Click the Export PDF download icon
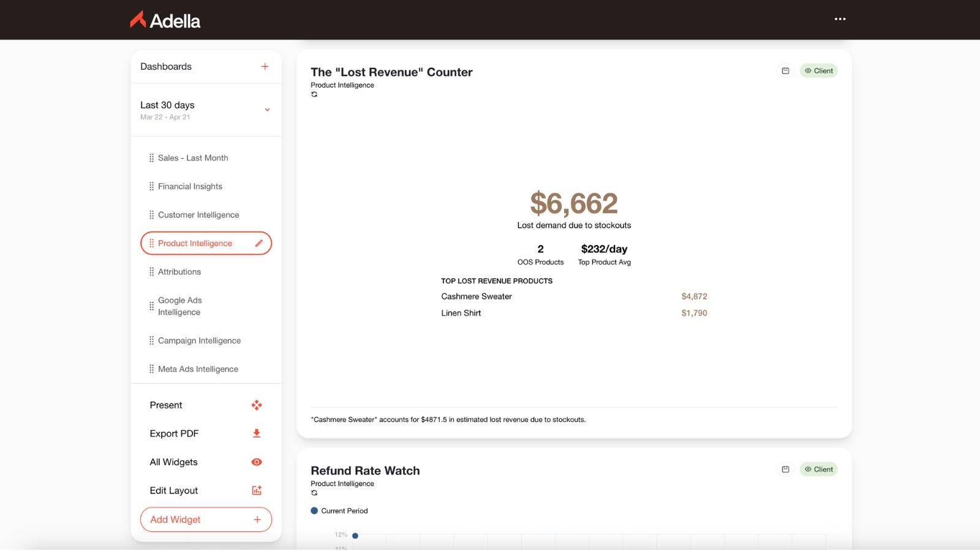The height and width of the screenshot is (551, 980). (257, 433)
